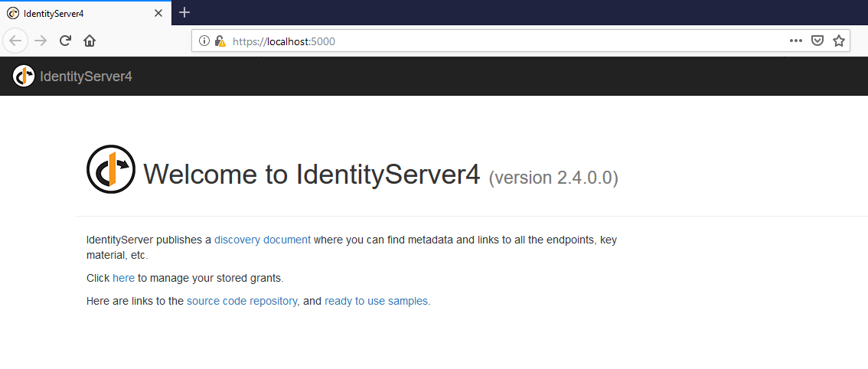Open the discovery document link
The image size is (868, 369).
pos(263,240)
